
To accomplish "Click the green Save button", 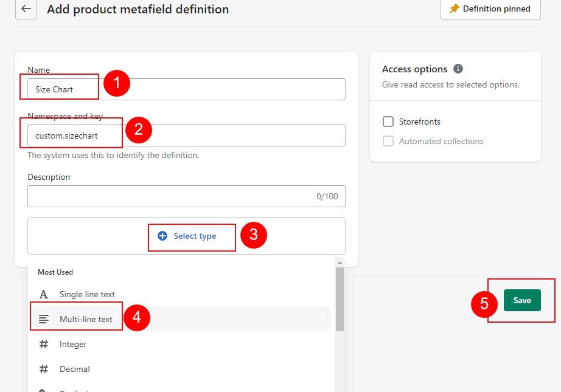I will click(x=522, y=300).
